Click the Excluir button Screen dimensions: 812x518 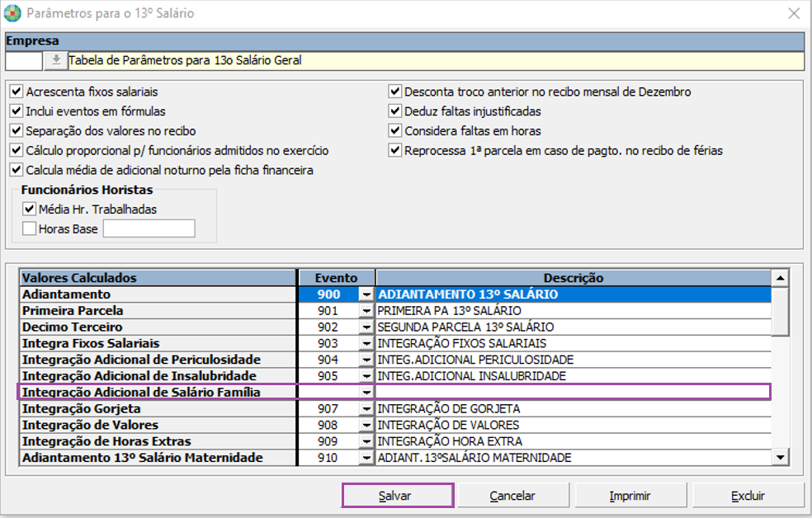(x=748, y=496)
